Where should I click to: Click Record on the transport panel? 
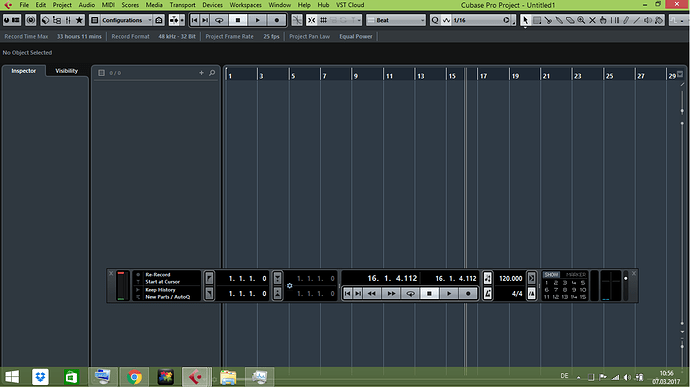click(x=468, y=294)
